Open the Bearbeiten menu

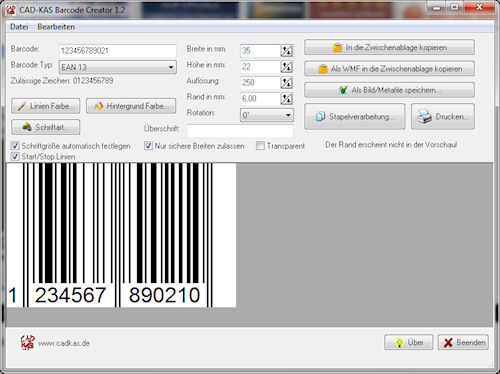coord(56,27)
